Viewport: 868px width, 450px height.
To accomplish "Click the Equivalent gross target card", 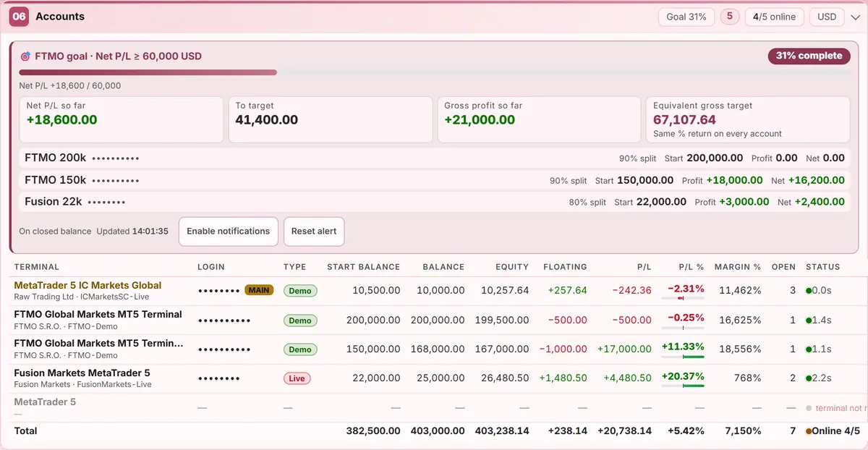I will point(748,119).
